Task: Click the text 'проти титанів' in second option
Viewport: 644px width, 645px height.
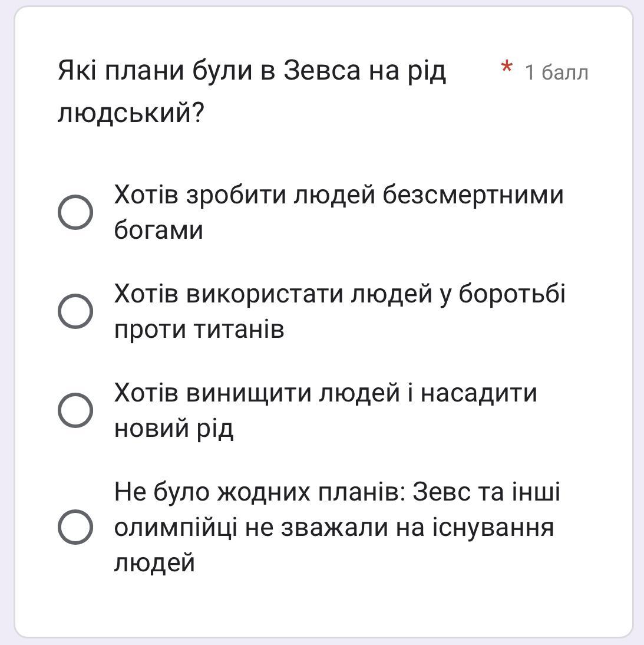Action: [x=199, y=330]
